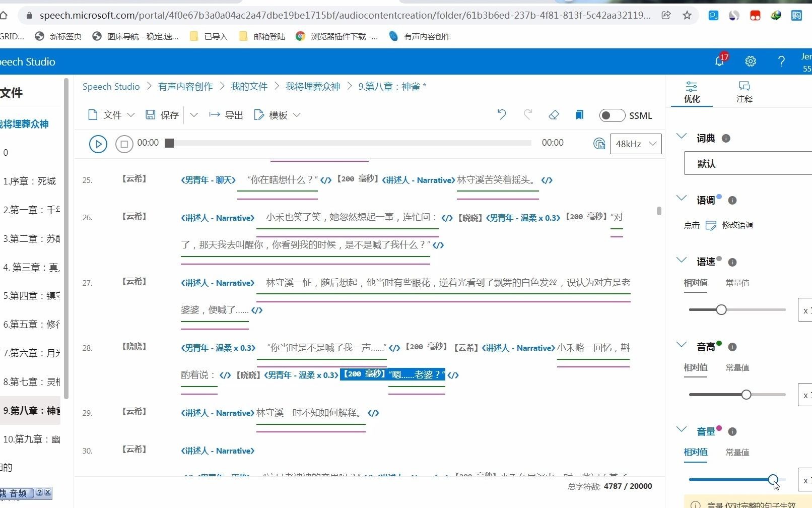Select 相对值 under 语速
812x508 pixels.
pos(696,283)
